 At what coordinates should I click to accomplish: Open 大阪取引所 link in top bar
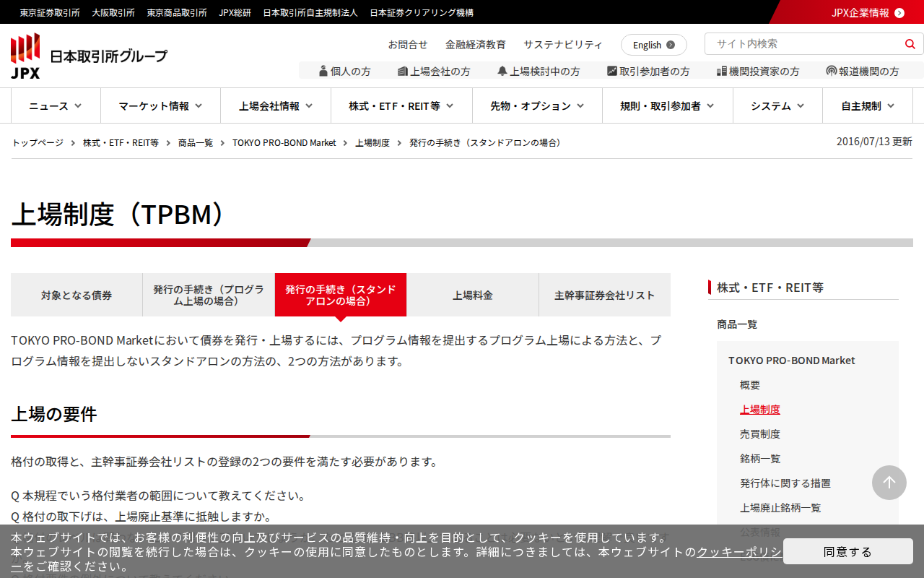coord(113,12)
